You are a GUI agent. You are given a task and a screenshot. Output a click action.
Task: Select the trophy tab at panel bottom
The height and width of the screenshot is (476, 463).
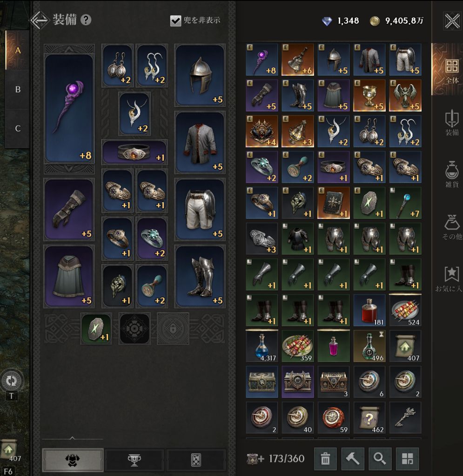[134, 460]
